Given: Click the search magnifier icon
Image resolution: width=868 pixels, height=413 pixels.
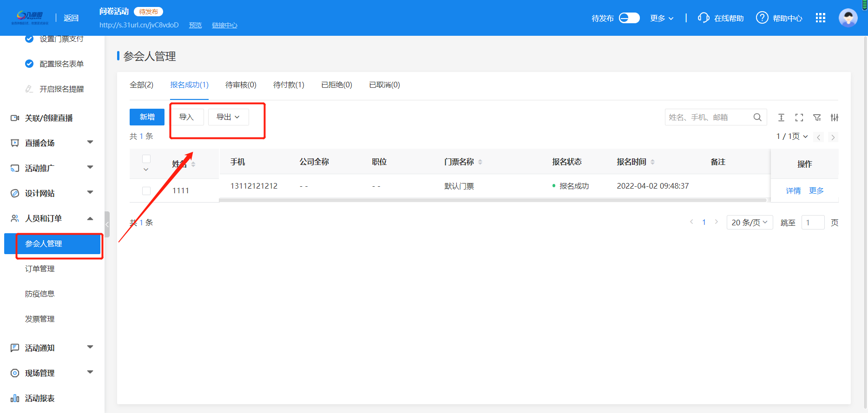Looking at the screenshot, I should (757, 117).
